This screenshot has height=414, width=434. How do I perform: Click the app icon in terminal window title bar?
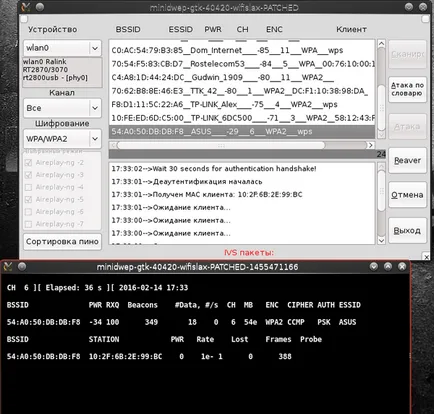[x=7, y=266]
